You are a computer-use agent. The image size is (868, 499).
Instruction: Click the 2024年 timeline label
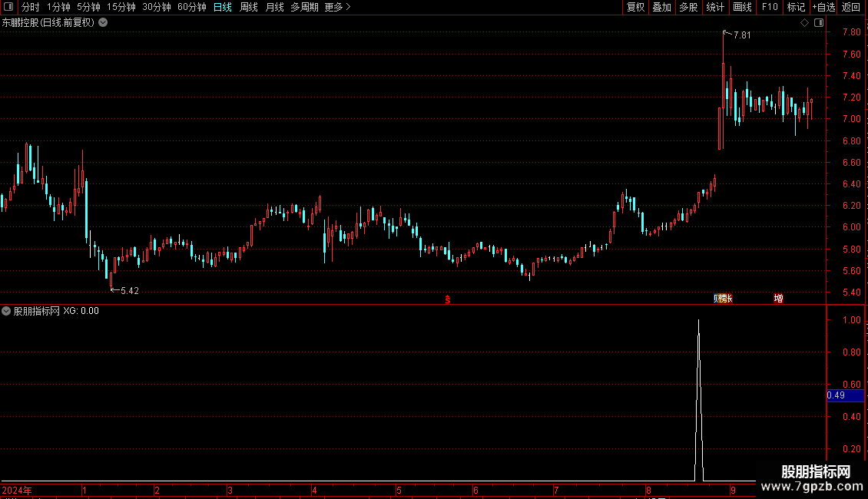tap(17, 490)
